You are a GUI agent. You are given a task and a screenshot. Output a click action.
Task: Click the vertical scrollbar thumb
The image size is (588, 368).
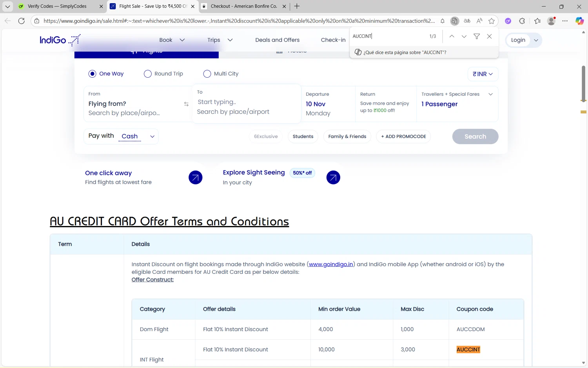pyautogui.click(x=583, y=83)
